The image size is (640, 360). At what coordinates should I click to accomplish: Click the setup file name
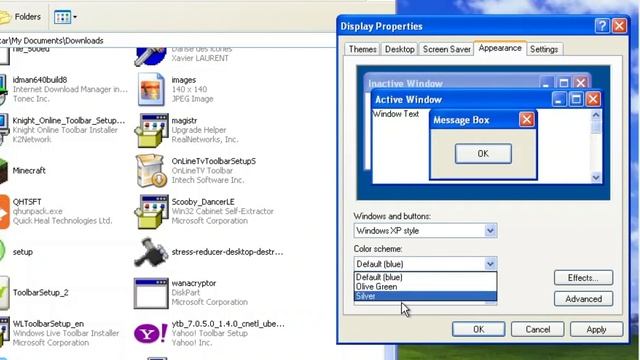coord(22,252)
